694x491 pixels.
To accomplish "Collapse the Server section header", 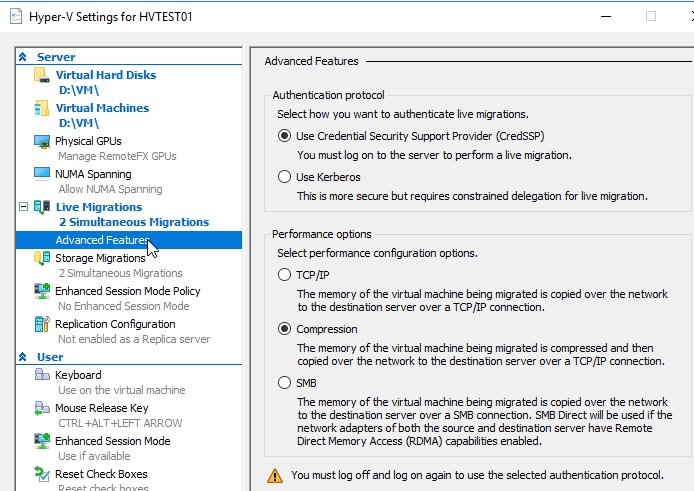I will pyautogui.click(x=23, y=57).
